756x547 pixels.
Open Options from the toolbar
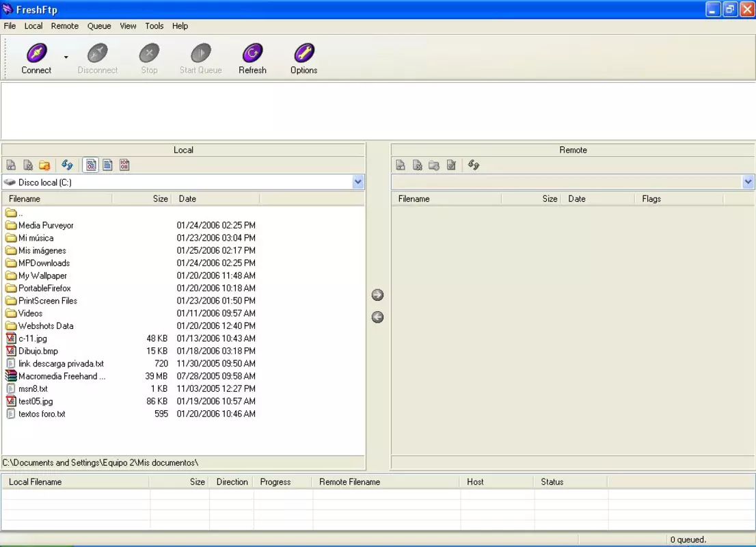303,58
